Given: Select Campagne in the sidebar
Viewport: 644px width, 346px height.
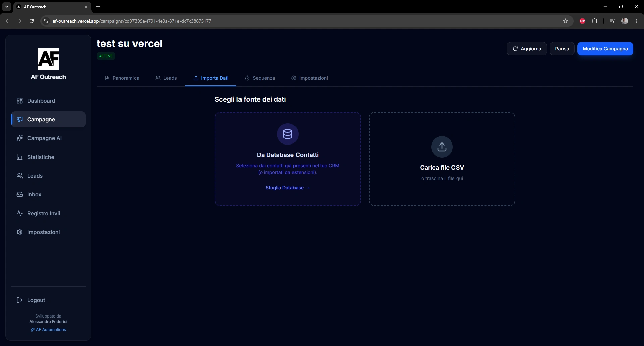Looking at the screenshot, I should [x=48, y=119].
